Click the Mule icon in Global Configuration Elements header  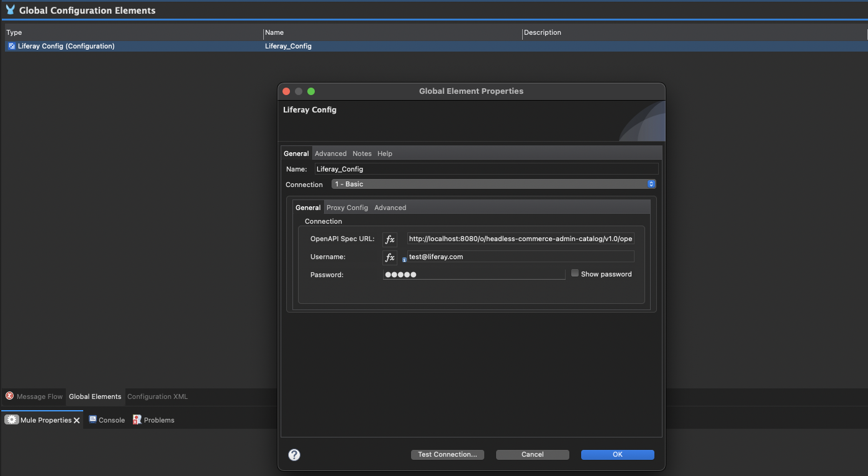(10, 10)
